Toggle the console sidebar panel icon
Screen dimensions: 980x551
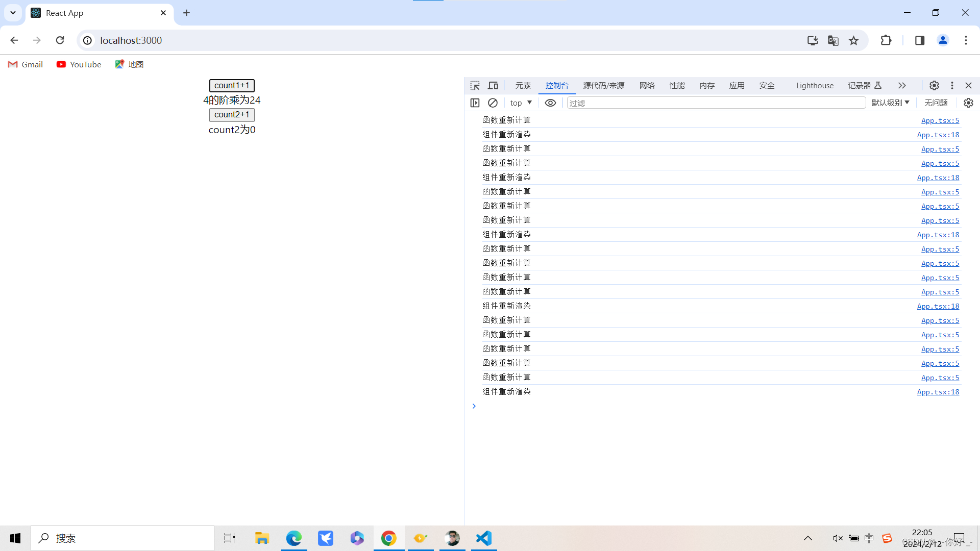[475, 103]
